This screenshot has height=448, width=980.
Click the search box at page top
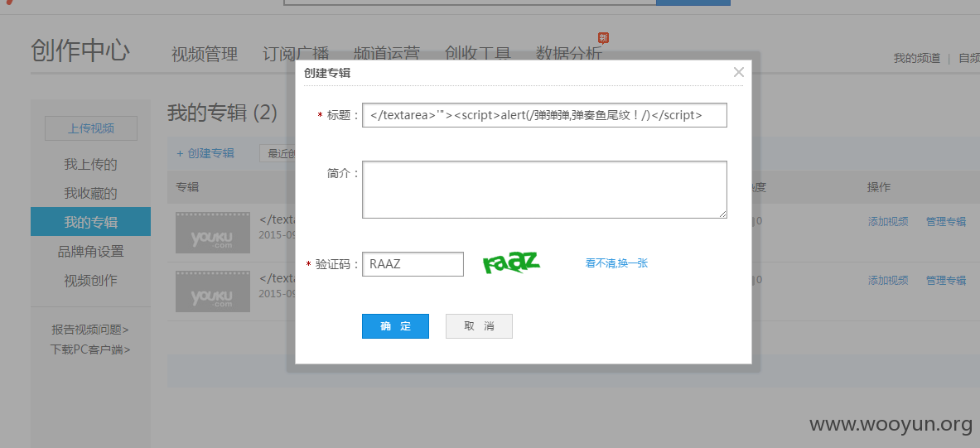470,2
